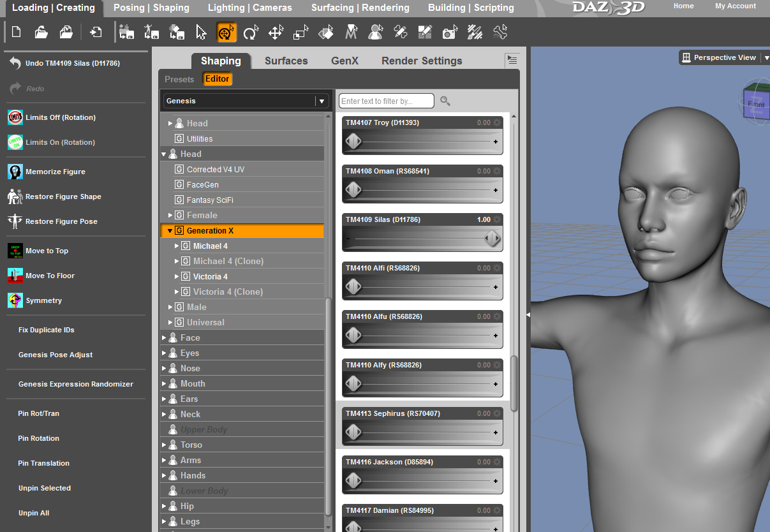This screenshot has height=532, width=770.
Task: Select the geometry editor pencil icon
Action: coord(425,32)
